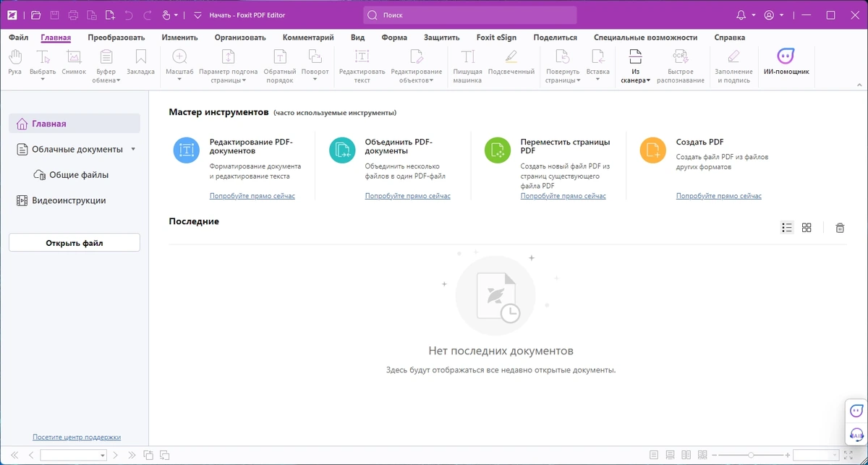Viewport: 868px width, 465px height.
Task: Run Быстрое распознавание OCR
Action: (x=680, y=66)
